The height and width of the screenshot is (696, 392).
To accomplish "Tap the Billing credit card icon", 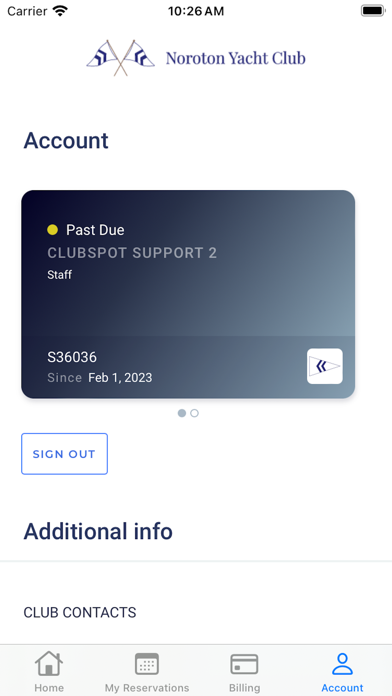I will pyautogui.click(x=244, y=664).
